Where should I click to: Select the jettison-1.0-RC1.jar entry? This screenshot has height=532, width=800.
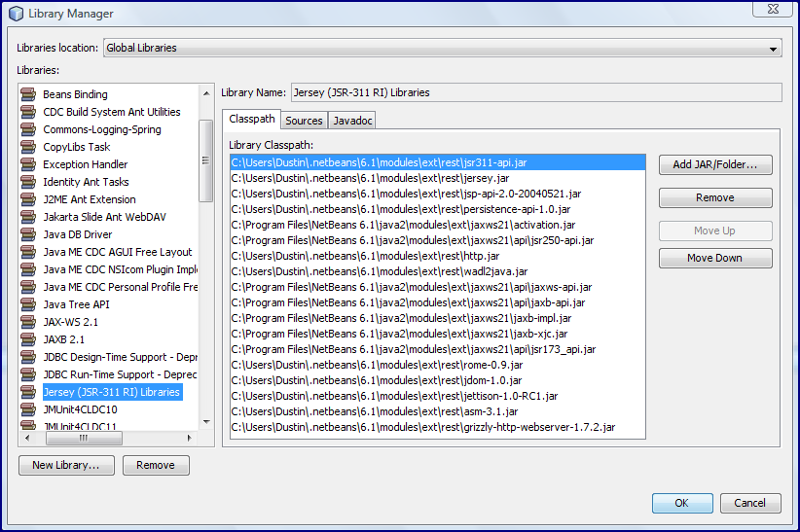[x=438, y=396]
